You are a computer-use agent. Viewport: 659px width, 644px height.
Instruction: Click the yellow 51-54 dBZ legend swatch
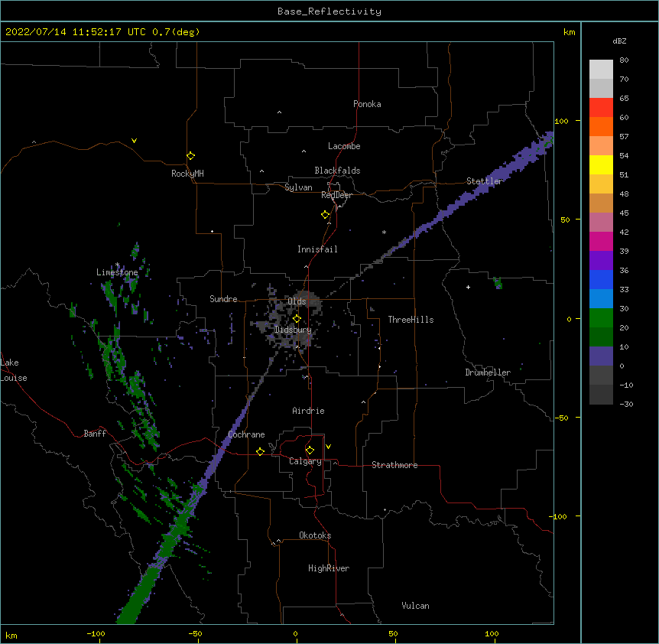tap(601, 164)
